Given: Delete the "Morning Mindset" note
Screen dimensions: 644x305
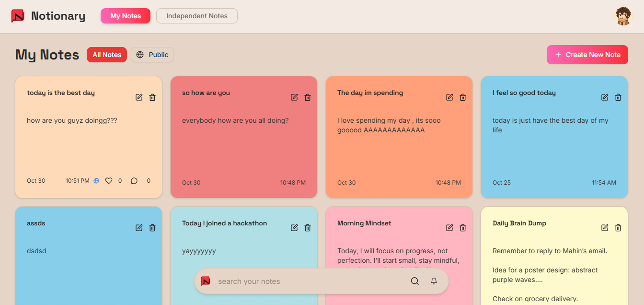Looking at the screenshot, I should click(463, 227).
